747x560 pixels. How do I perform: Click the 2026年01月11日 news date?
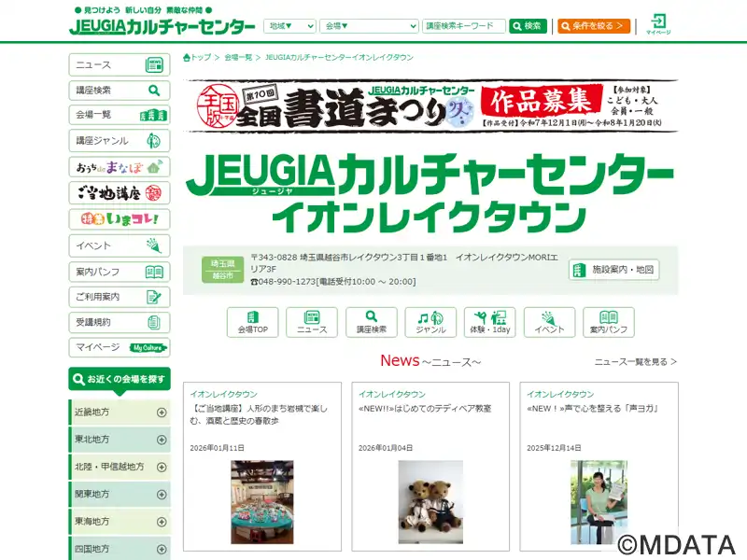coord(217,448)
